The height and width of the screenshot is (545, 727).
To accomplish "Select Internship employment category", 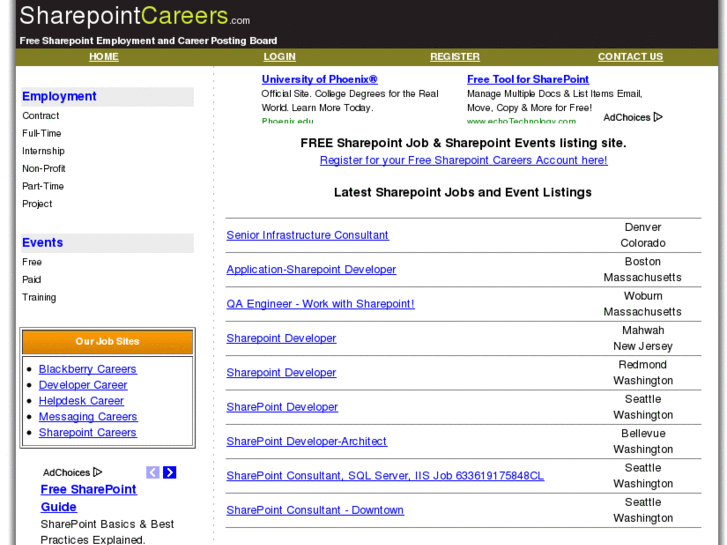I will [x=44, y=151].
